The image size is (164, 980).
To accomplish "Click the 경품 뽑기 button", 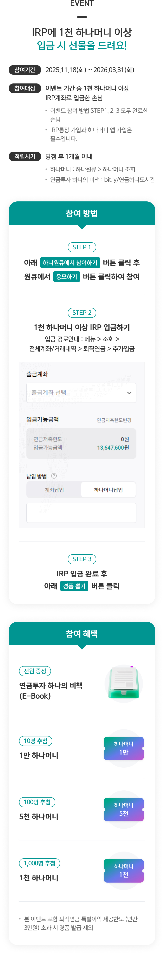I will (x=74, y=586).
